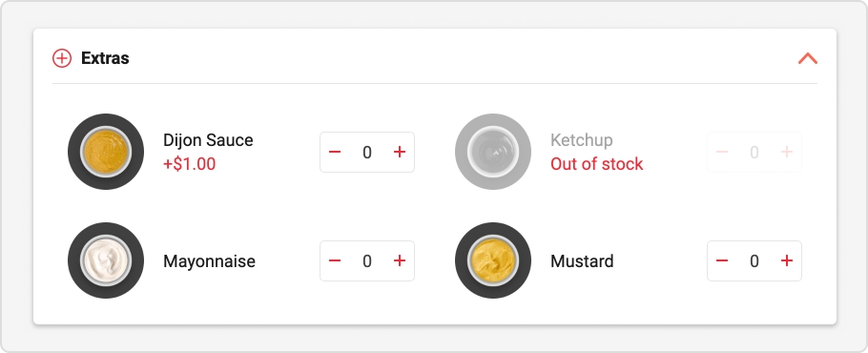868x353 pixels.
Task: Click the Mustard quantity value
Action: click(754, 260)
